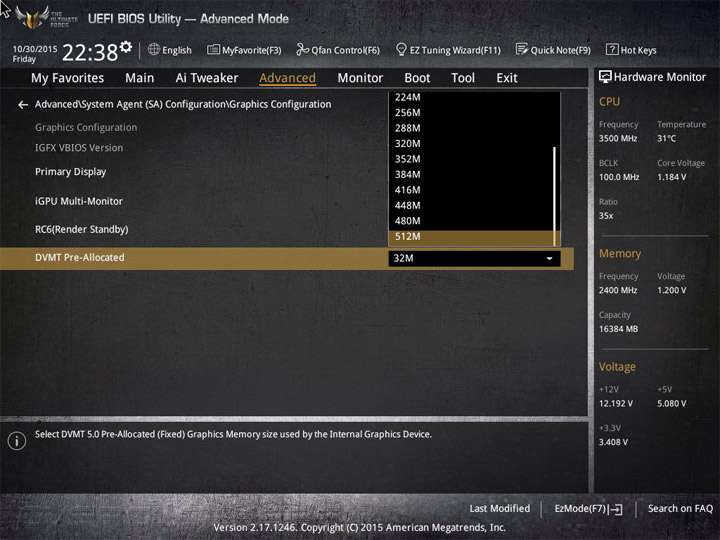Click the CPU Ratio value 35x

[606, 216]
